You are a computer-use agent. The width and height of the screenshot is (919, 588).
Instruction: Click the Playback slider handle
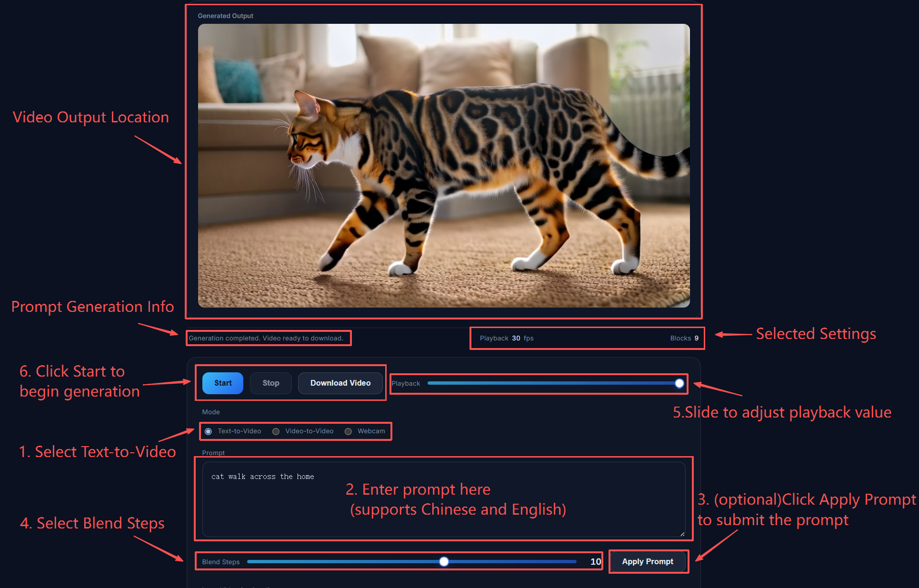[679, 383]
